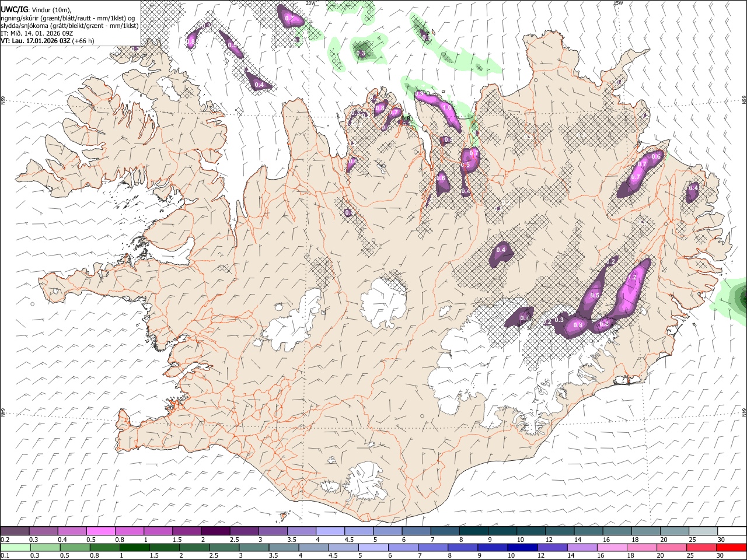Select the white 30 swatch ending the snow scale
The height and width of the screenshot is (560, 747).
pyautogui.click(x=732, y=531)
